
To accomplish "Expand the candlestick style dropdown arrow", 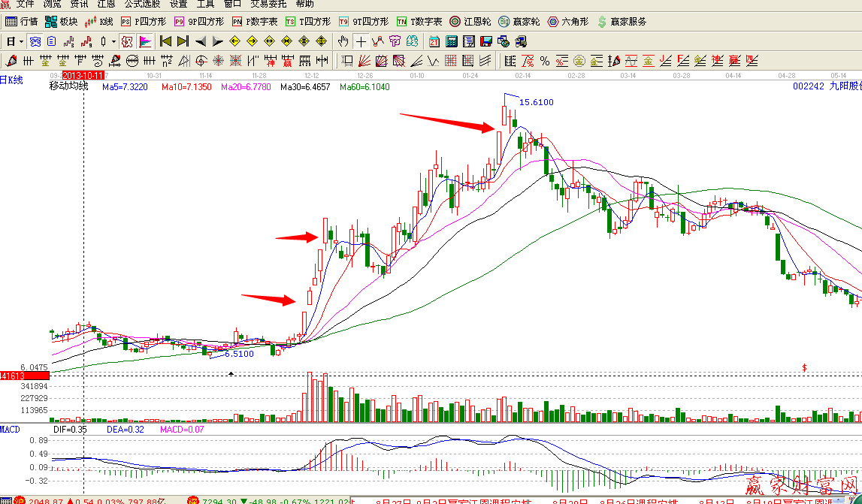I will pyautogui.click(x=113, y=41).
